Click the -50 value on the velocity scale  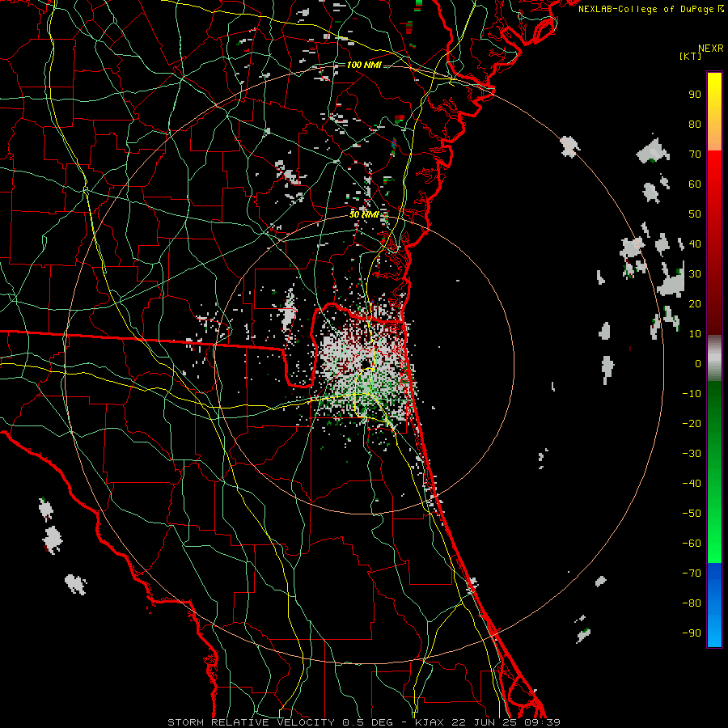pos(692,514)
